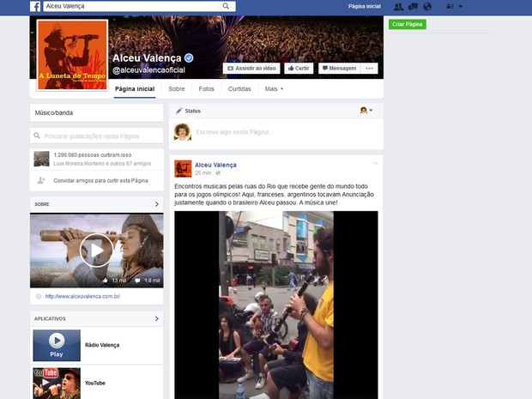This screenshot has width=532, height=399.
Task: Click the green Criar Página button
Action: (407, 24)
